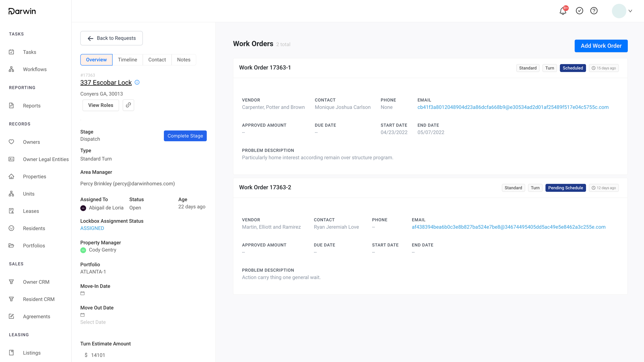Open Units in the sidebar
Image resolution: width=644 pixels, height=362 pixels.
(29, 193)
